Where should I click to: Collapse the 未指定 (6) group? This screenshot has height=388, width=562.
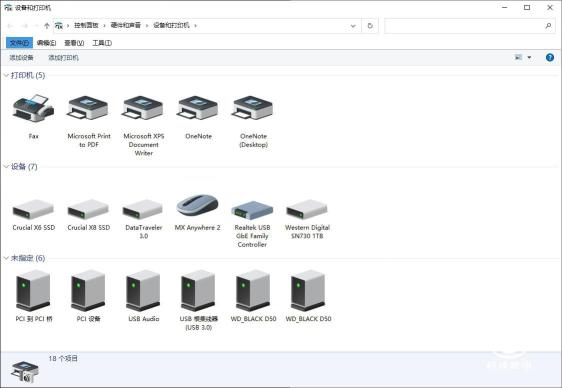click(x=6, y=258)
